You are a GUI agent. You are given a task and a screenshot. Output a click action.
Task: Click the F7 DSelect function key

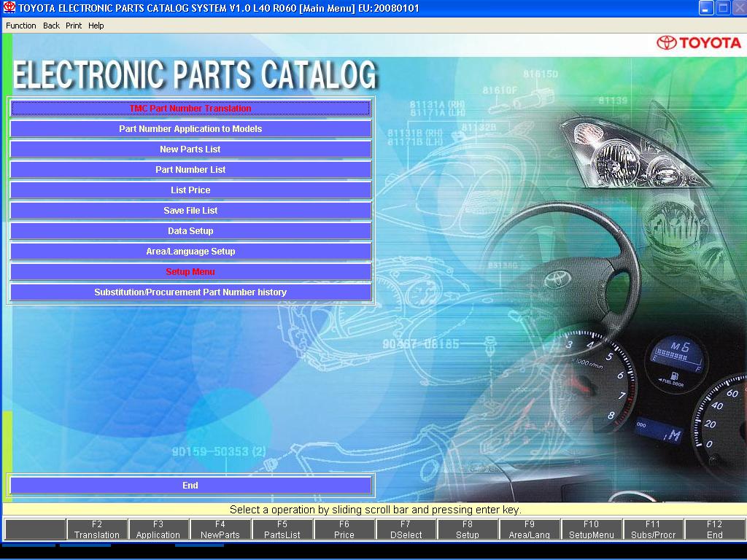click(x=406, y=529)
